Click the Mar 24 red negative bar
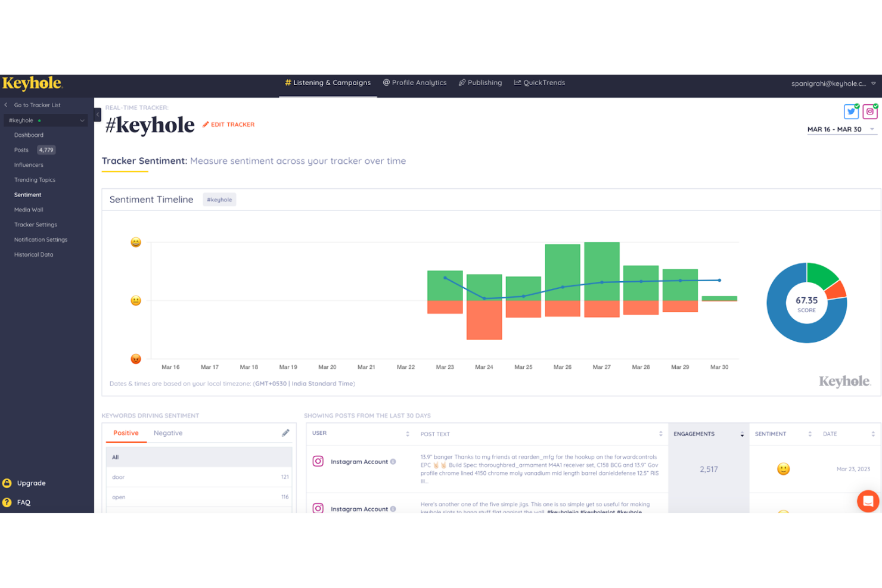This screenshot has height=588, width=882. 484,320
